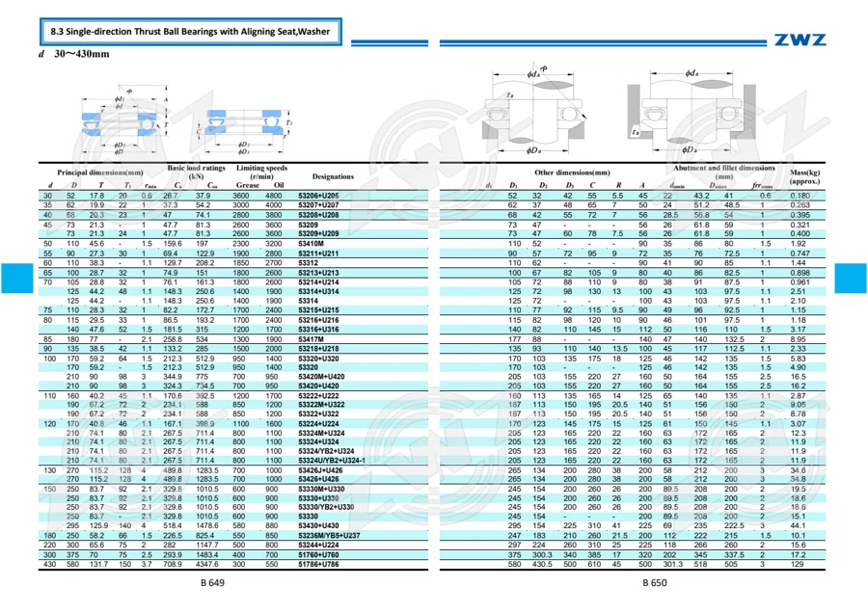868x614 pixels.
Task: Click designation 53316+U316
Action: (x=318, y=330)
